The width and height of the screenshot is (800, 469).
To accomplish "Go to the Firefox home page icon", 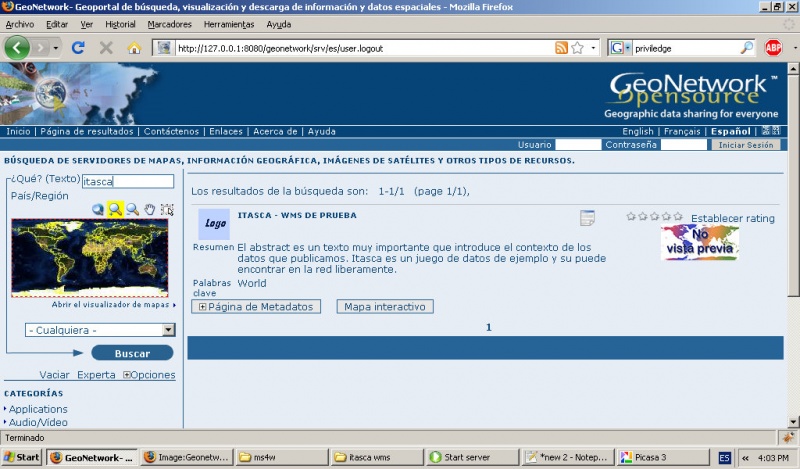I will tap(134, 47).
